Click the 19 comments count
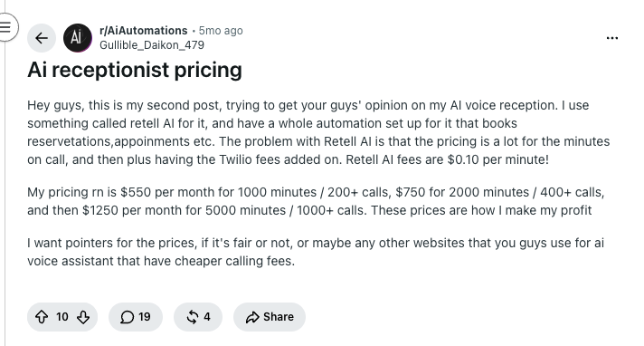 pyautogui.click(x=145, y=317)
